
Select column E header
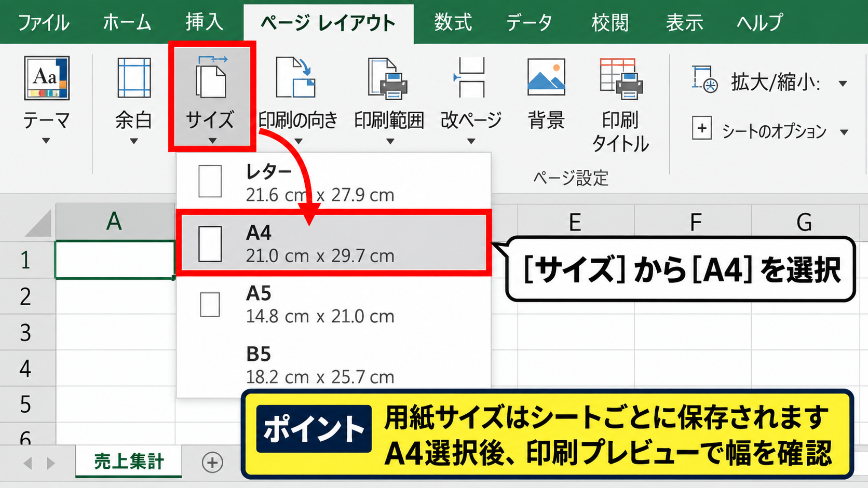pos(575,222)
